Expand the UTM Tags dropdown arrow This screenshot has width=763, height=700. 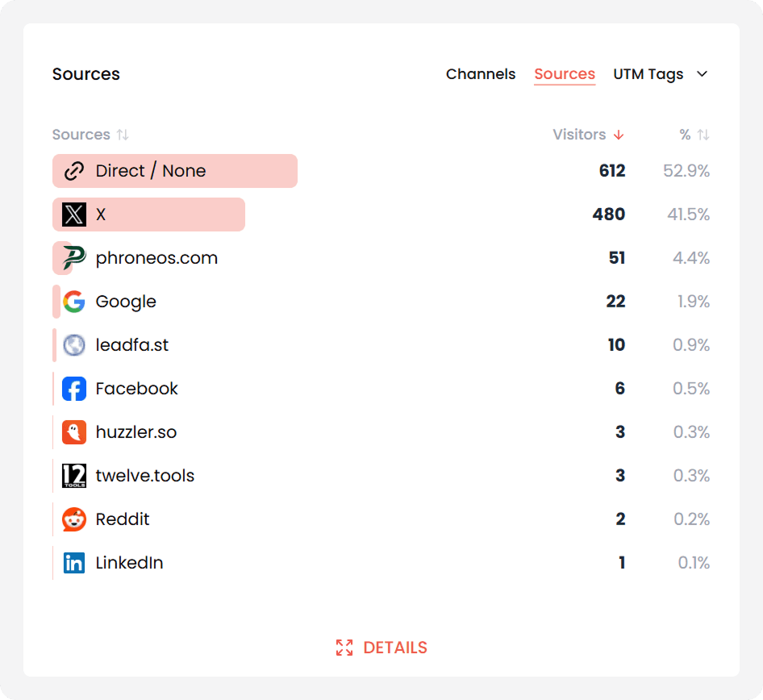pos(702,74)
